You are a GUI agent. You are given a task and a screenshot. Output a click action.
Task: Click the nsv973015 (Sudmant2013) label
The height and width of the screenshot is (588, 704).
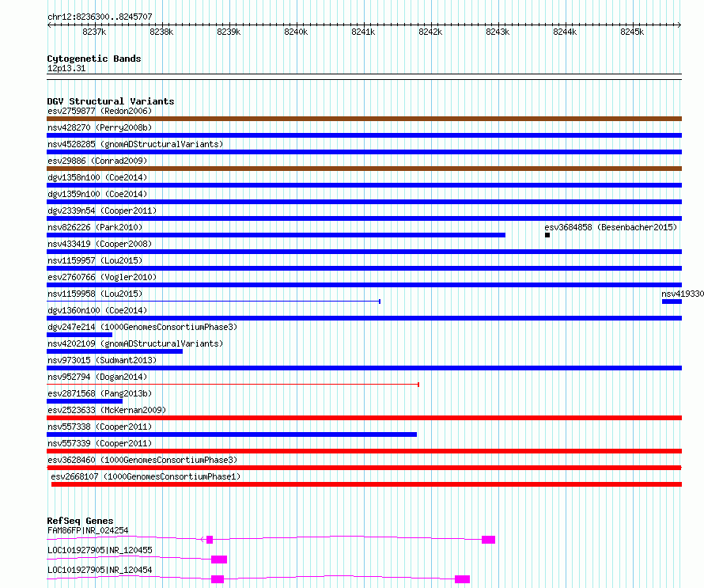click(102, 360)
